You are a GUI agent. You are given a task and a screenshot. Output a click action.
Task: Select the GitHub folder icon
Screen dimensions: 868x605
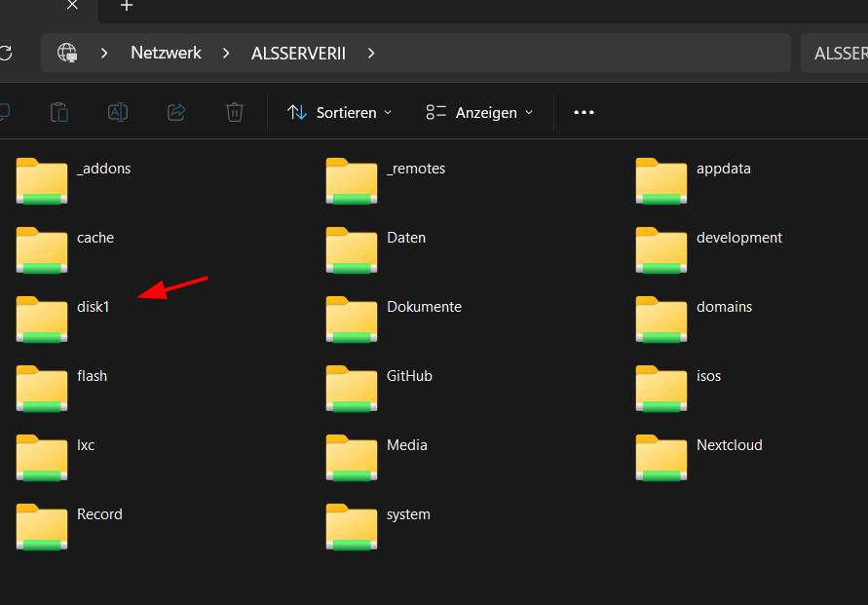tap(352, 389)
